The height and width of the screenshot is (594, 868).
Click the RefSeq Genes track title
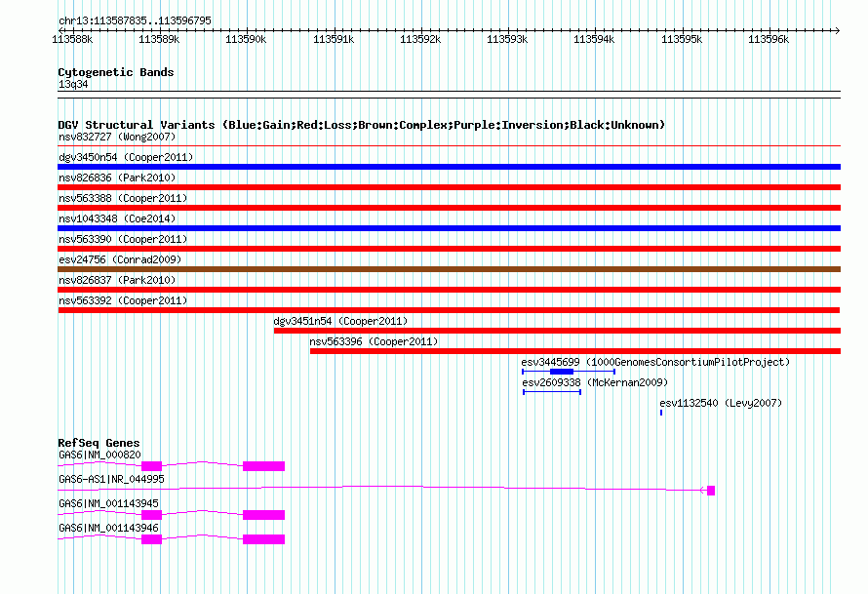tap(99, 443)
